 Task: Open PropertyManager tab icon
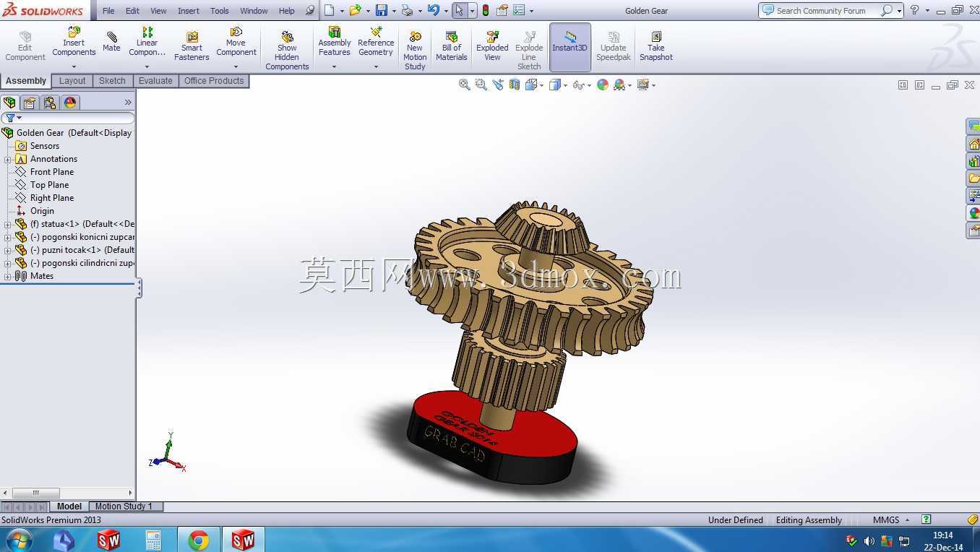(x=30, y=103)
